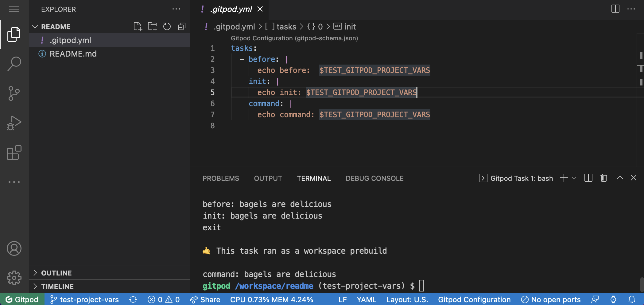Open the Manage settings gear
644x305 pixels.
pos(14,278)
